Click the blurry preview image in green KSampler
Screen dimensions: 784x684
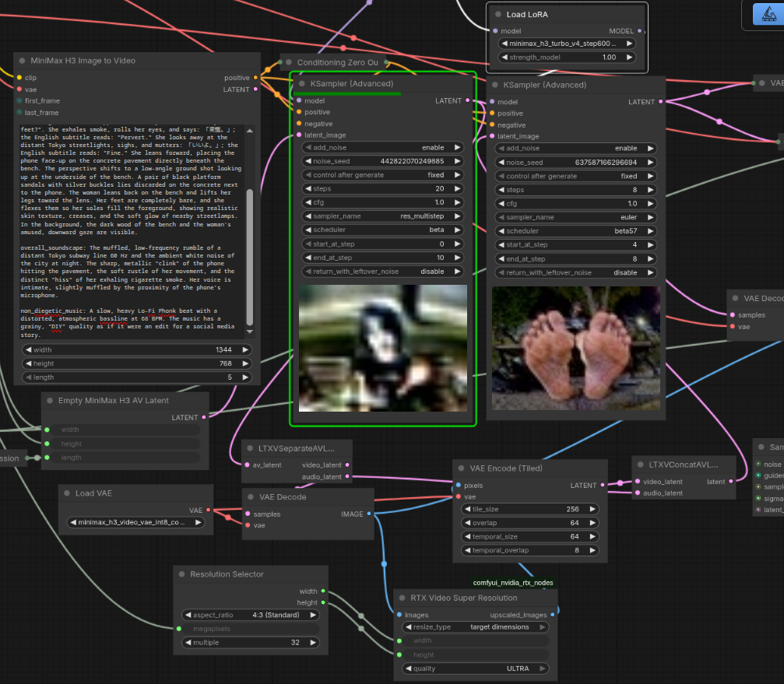click(x=382, y=349)
